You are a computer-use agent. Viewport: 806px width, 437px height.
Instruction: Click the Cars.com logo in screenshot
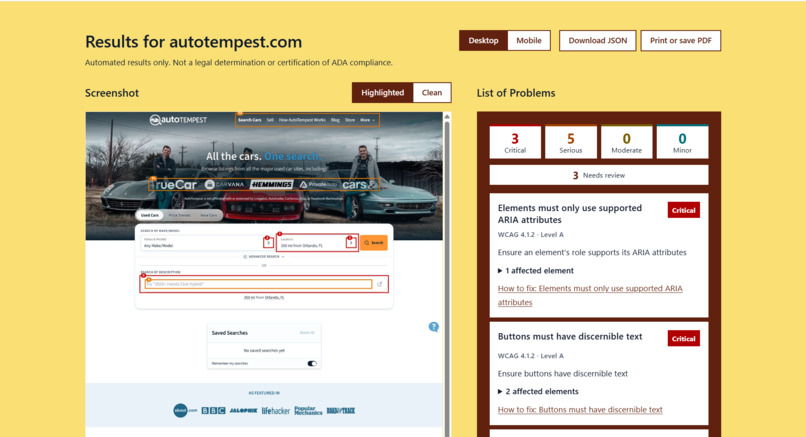(x=359, y=185)
